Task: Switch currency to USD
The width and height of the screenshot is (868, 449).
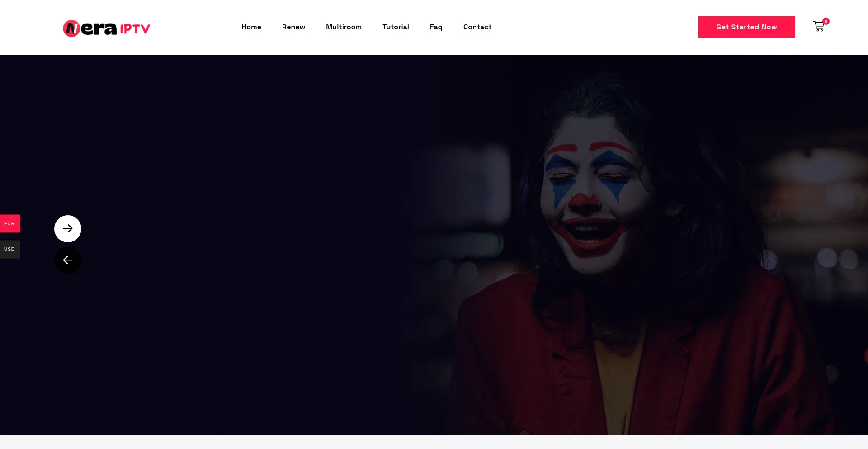Action: pyautogui.click(x=10, y=249)
